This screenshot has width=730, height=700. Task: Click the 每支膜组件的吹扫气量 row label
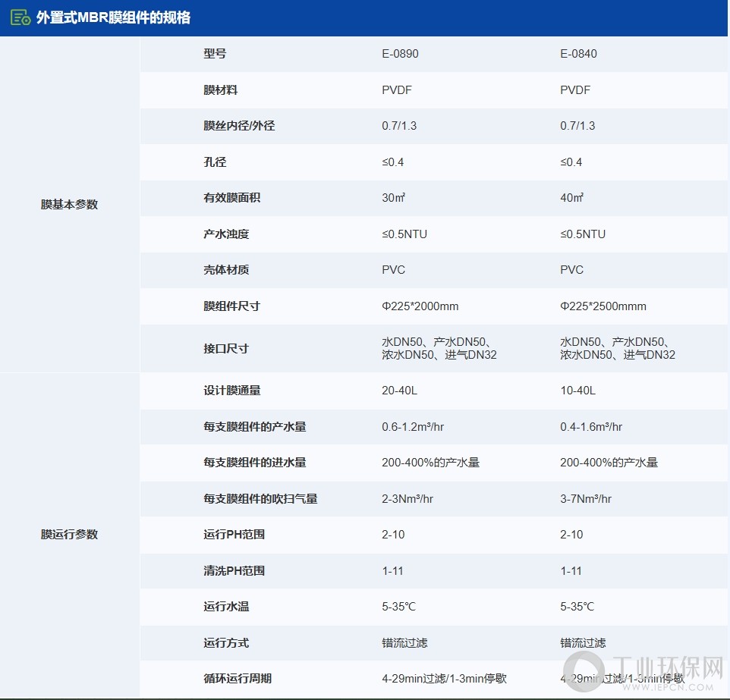pos(260,499)
